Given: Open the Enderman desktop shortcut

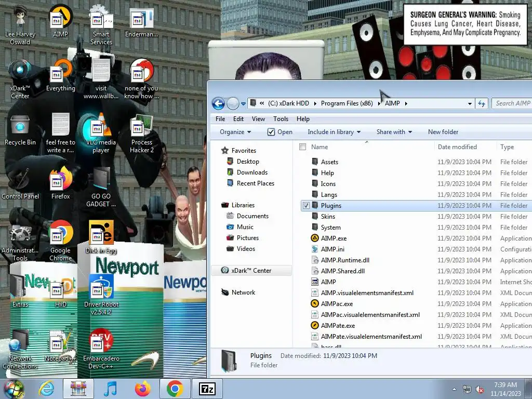Looking at the screenshot, I should [141, 21].
